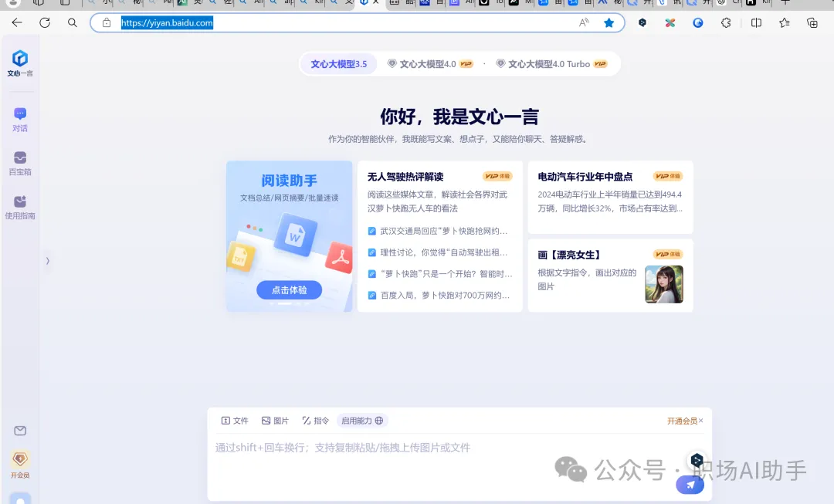834x504 pixels.
Task: Click the 点击体验 button on 阅读助手 card
Action: click(289, 289)
